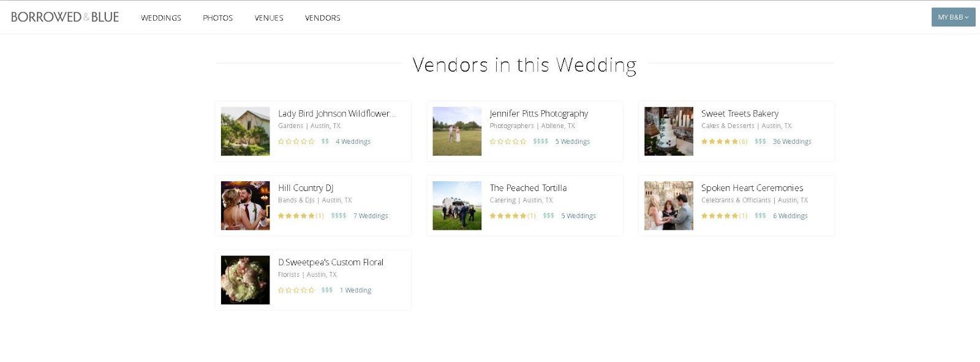
Task: Select the Hill Country DJ photo
Action: tap(245, 205)
